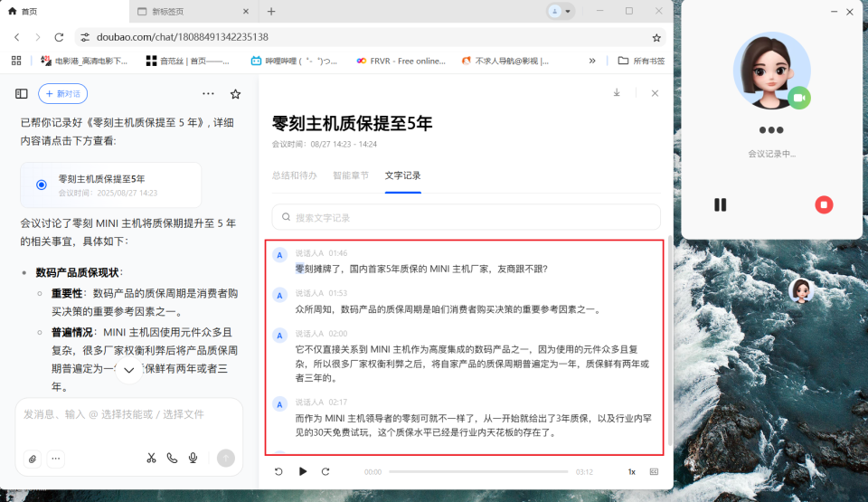Click the scroll-down chevron in the chat
This screenshot has width=868, height=502.
pos(129,370)
